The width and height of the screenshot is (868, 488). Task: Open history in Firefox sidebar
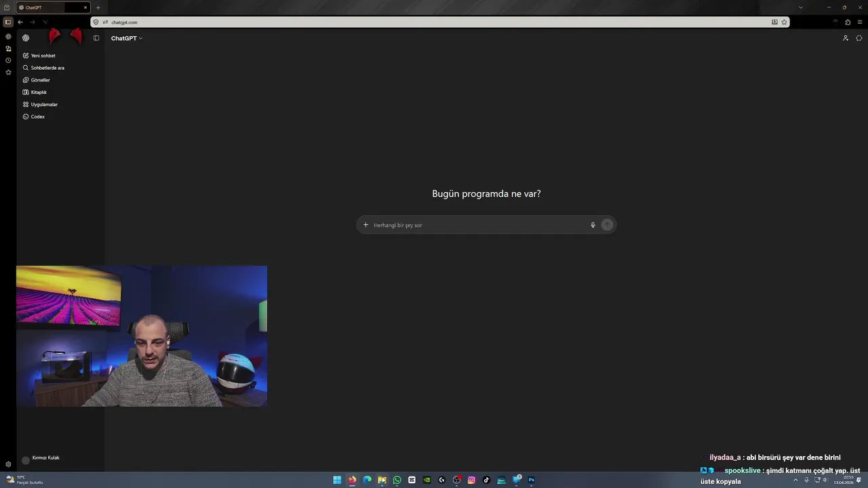tap(8, 60)
